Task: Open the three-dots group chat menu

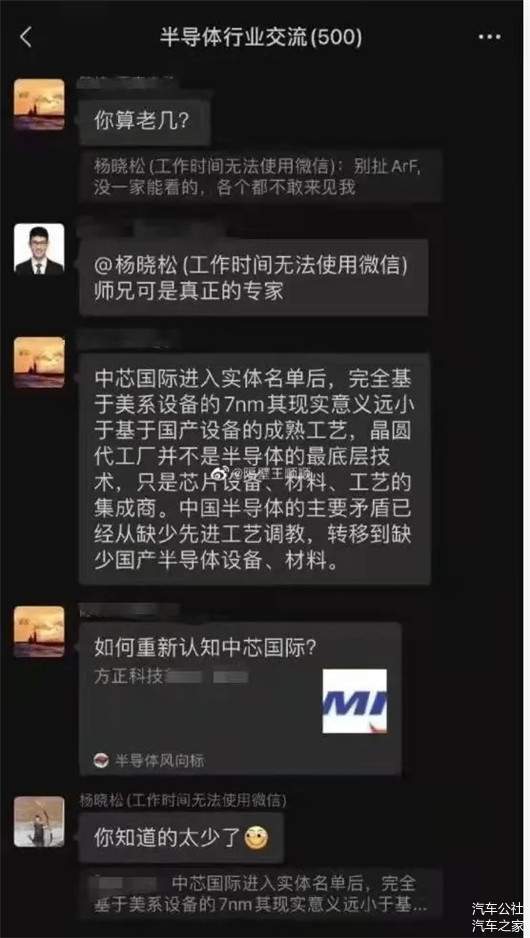Action: click(489, 37)
